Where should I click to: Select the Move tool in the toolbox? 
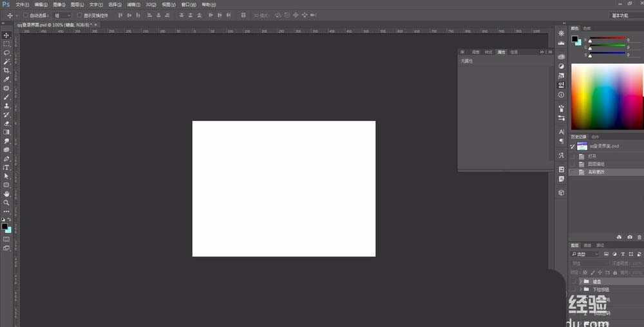click(x=6, y=35)
